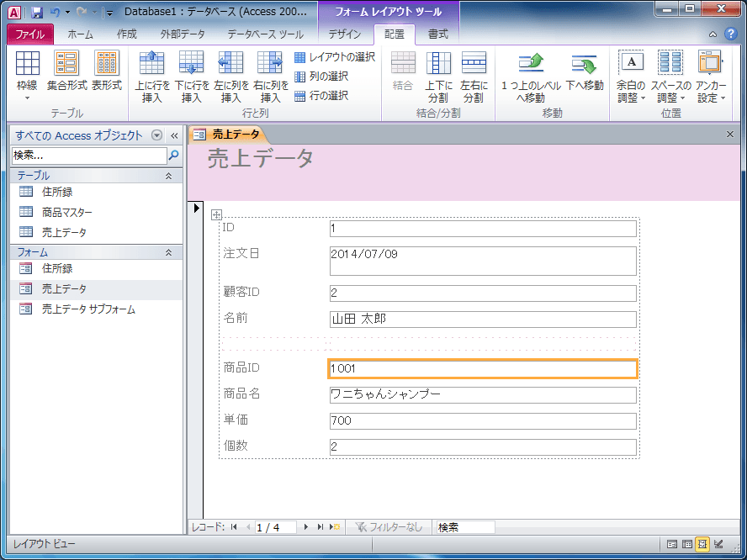Switch to the データベース ツール tab
The width and height of the screenshot is (747, 560).
pos(265,34)
